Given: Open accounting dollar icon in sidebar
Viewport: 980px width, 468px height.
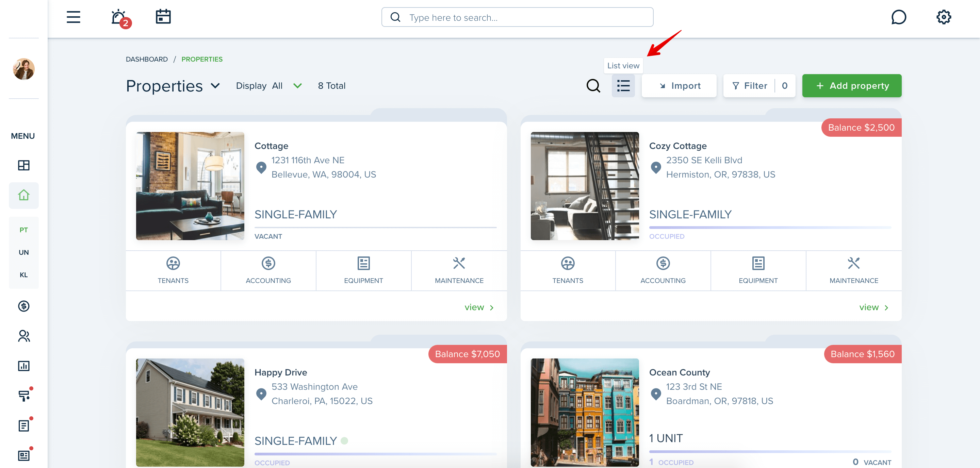Looking at the screenshot, I should point(23,306).
